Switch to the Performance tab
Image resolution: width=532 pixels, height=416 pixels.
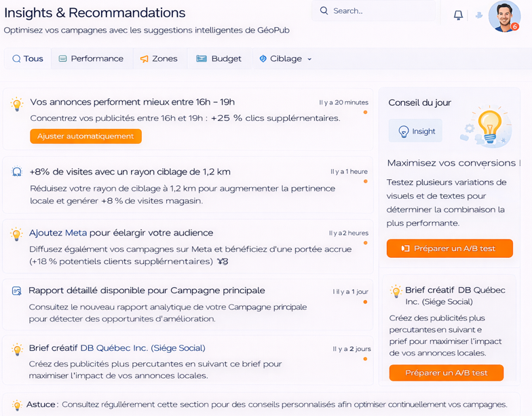[91, 59]
